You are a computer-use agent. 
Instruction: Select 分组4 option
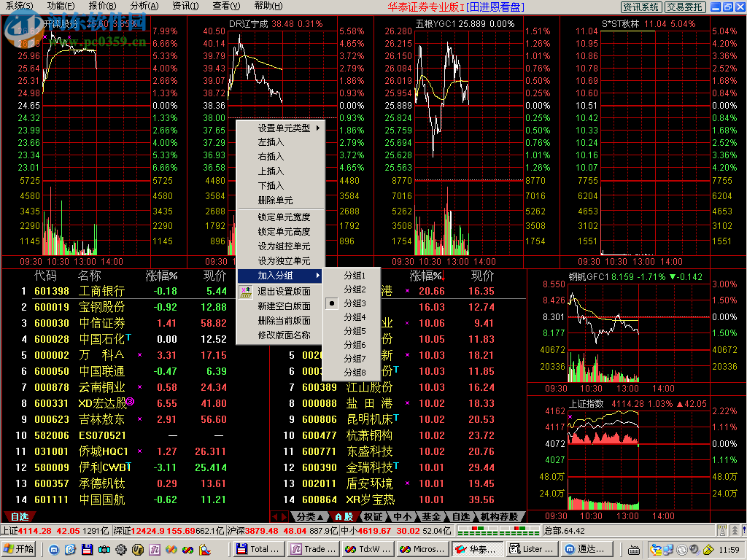pos(352,317)
